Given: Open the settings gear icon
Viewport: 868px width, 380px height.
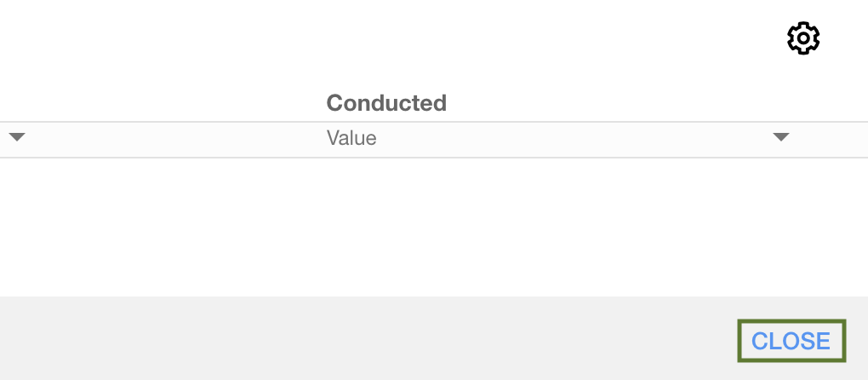Looking at the screenshot, I should coord(802,38).
